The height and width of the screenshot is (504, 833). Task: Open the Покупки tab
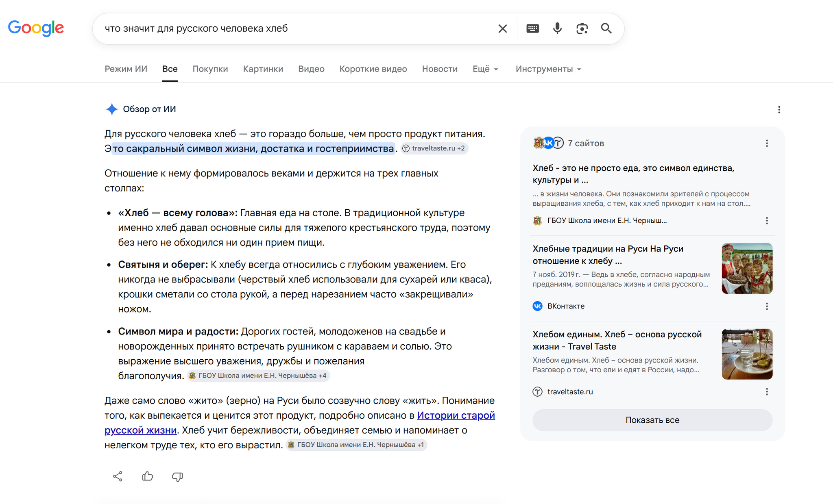point(210,69)
